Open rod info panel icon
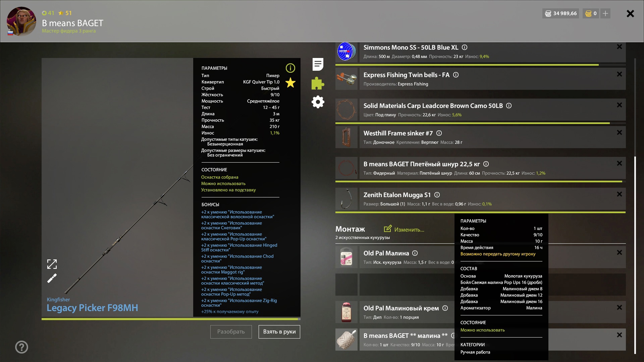This screenshot has height=362, width=644. [290, 68]
